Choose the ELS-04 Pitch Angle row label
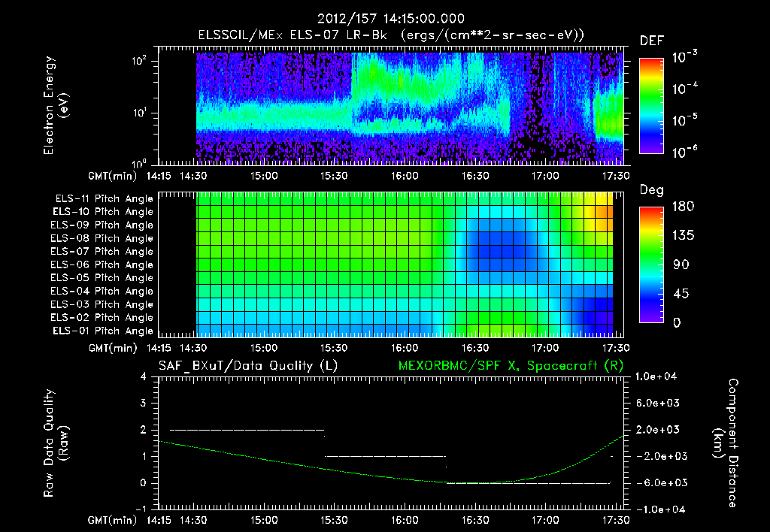 pos(102,291)
